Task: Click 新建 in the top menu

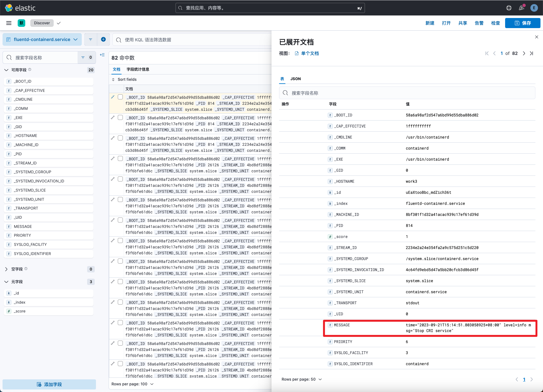Action: tap(430, 23)
